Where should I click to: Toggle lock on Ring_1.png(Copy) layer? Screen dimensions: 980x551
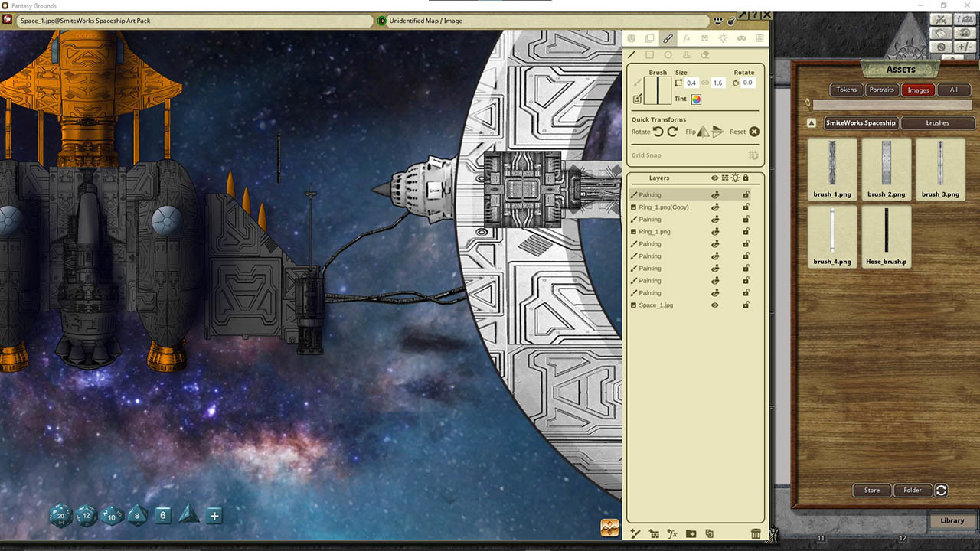pos(746,207)
